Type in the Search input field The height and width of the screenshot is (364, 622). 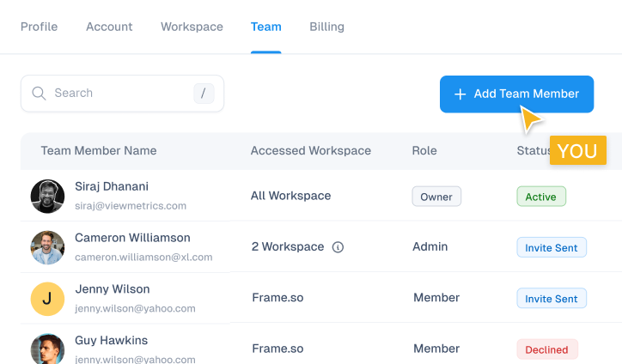click(120, 94)
